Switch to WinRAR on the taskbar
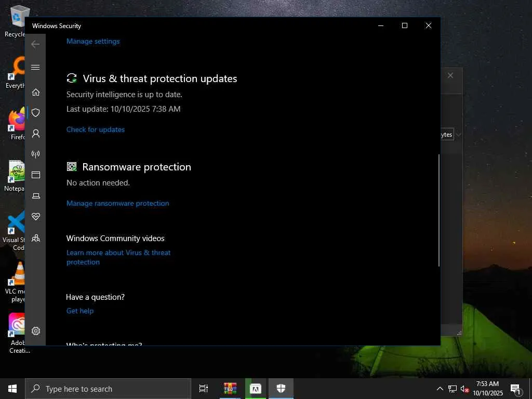 230,389
